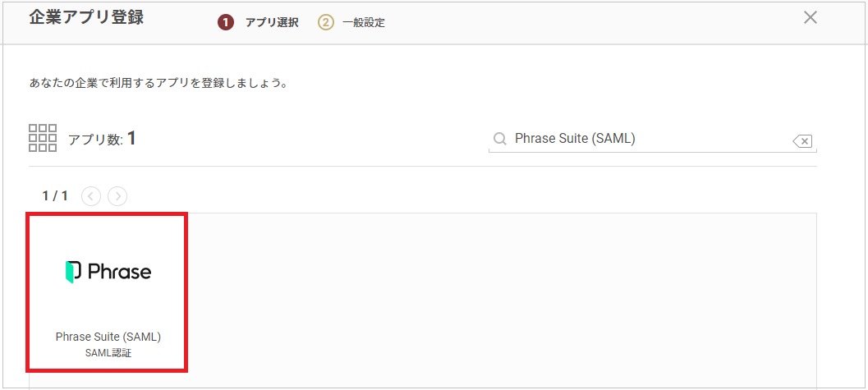This screenshot has width=868, height=390.
Task: Click the app registration instruction text
Action: pyautogui.click(x=158, y=85)
